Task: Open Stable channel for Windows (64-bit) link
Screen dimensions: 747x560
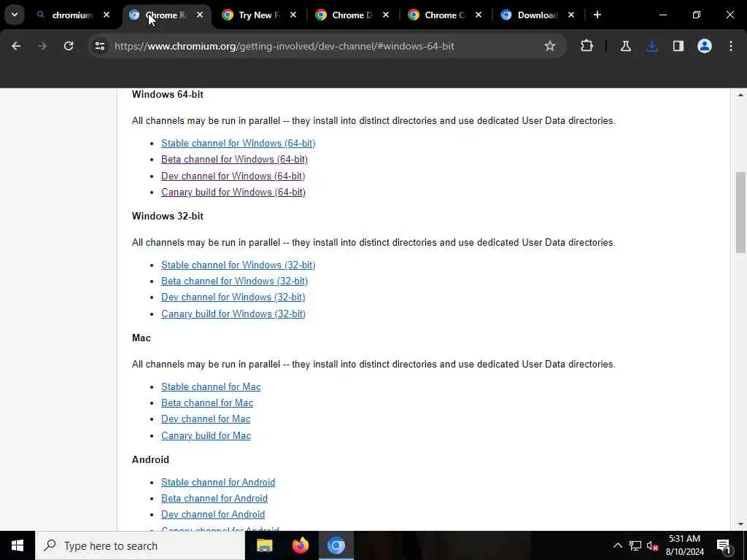Action: point(239,144)
